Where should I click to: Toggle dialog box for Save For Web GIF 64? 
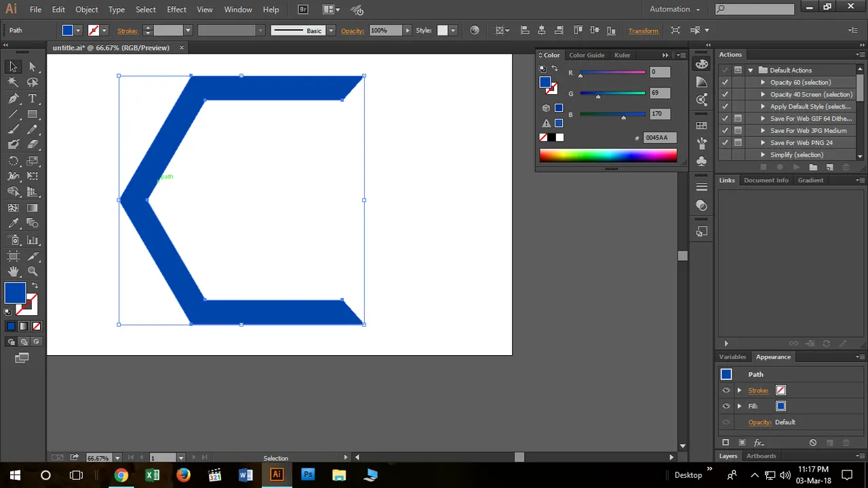pyautogui.click(x=738, y=119)
